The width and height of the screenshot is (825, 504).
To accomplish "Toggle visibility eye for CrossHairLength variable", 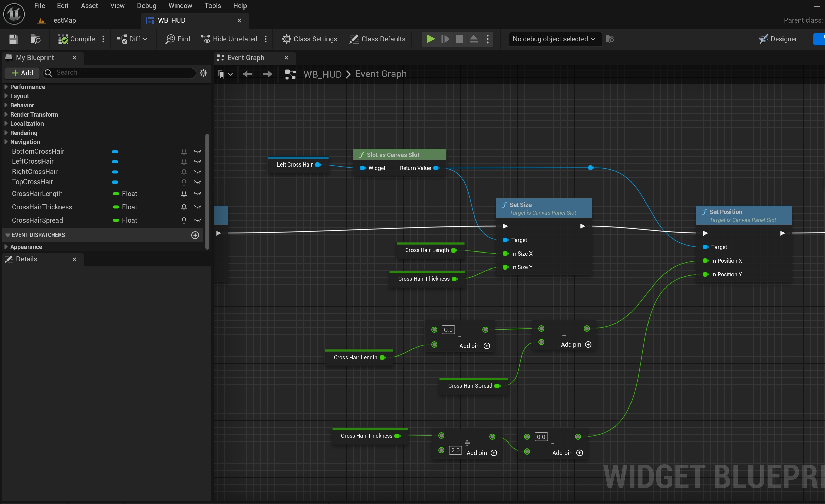I will pos(197,194).
